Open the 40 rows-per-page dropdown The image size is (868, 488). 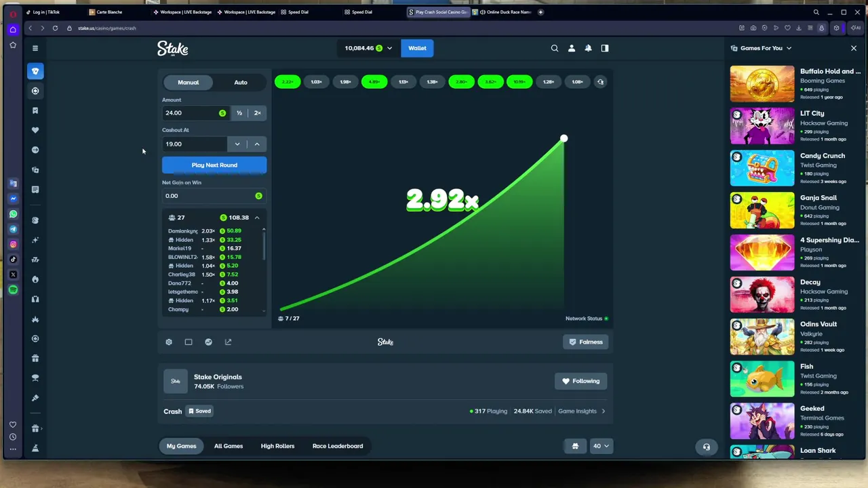point(601,446)
